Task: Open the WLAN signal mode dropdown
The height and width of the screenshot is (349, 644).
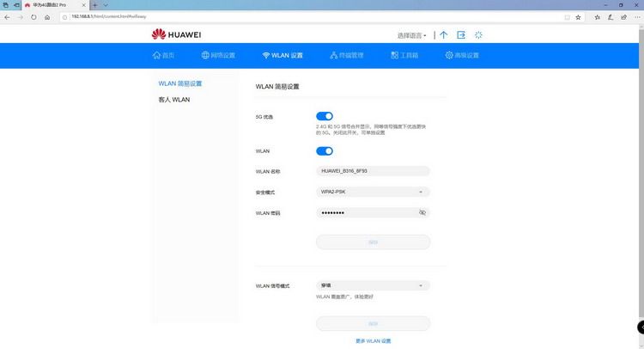Action: tap(373, 285)
